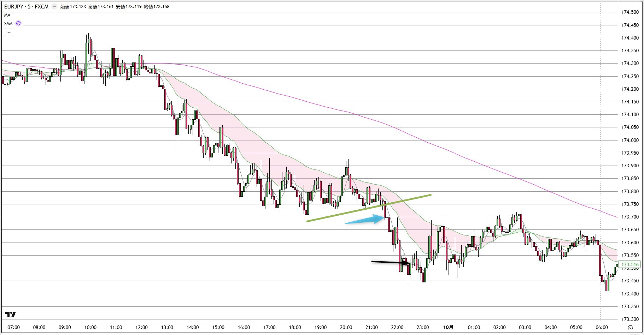Open chart settings hexagon gear icon
This screenshot has width=644, height=335.
[x=630, y=328]
